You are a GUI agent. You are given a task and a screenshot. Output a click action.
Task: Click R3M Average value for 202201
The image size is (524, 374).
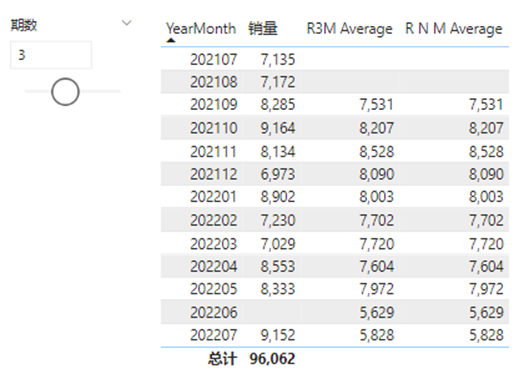point(376,197)
